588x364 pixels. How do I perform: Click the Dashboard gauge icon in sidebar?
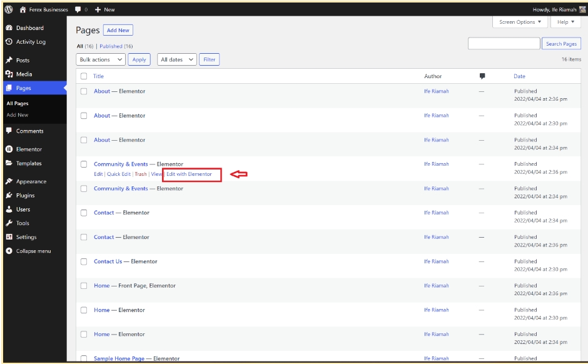click(x=9, y=28)
